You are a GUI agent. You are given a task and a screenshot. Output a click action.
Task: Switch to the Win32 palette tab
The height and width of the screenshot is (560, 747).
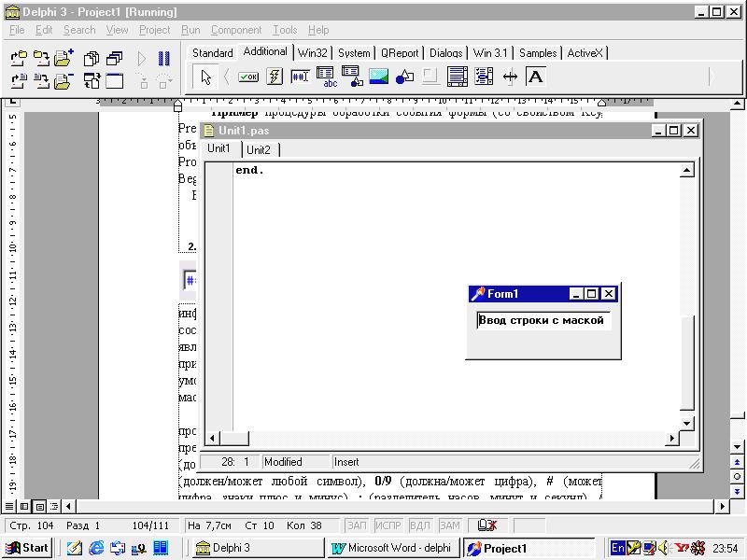(x=313, y=53)
